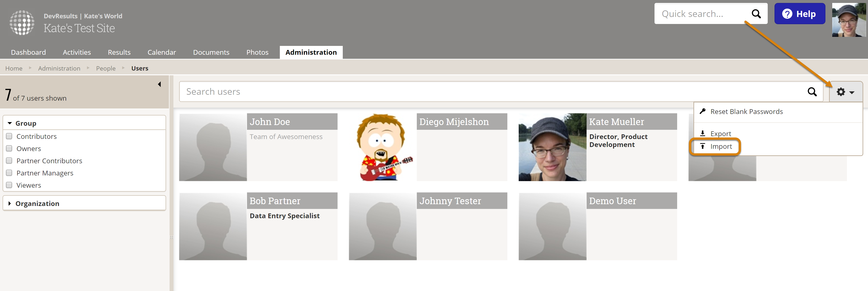The width and height of the screenshot is (868, 291).
Task: Collapse the sidebar with the left arrow
Action: coord(159,84)
